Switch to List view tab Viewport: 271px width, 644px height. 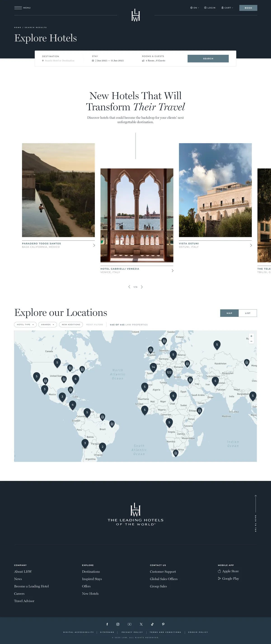(x=248, y=313)
